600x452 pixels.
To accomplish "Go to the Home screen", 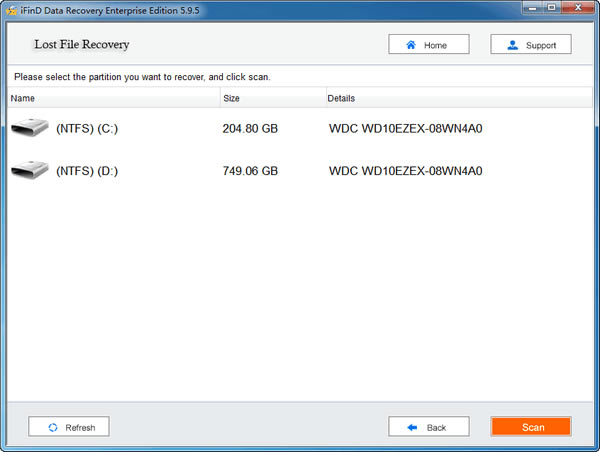I will (x=429, y=44).
